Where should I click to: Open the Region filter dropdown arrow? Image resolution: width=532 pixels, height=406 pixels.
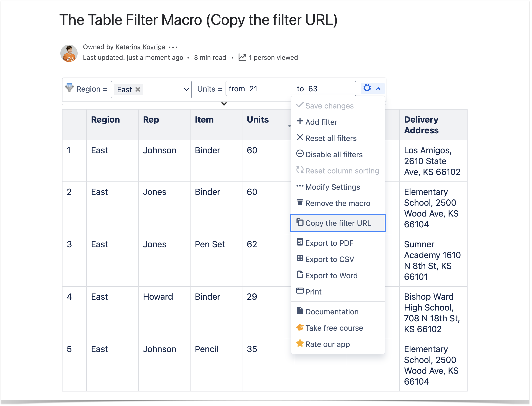coord(186,89)
